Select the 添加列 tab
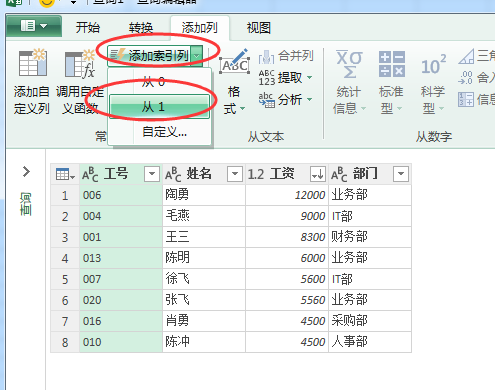 pyautogui.click(x=200, y=28)
